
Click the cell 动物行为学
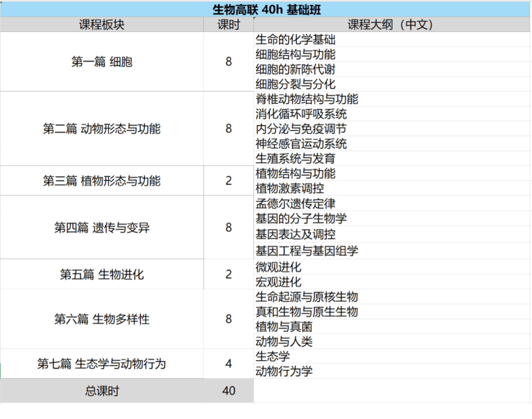(392, 371)
